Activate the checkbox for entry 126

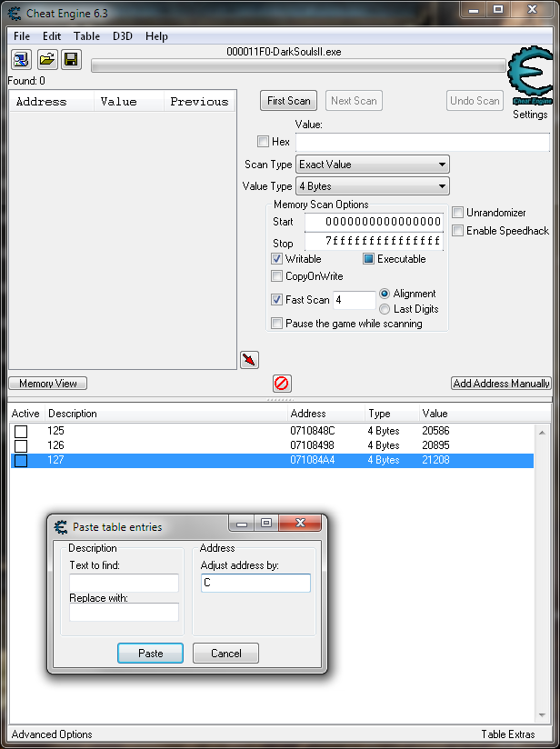click(21, 446)
